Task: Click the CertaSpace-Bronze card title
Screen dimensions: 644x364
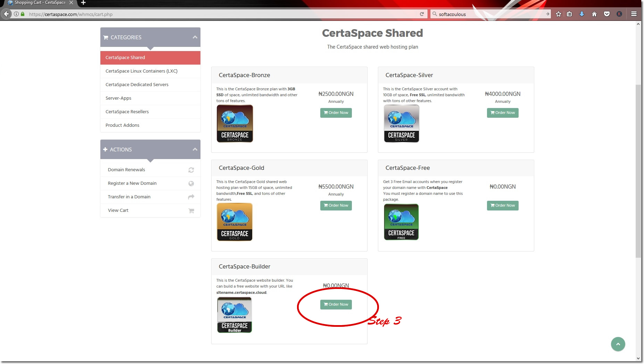Action: 244,75
